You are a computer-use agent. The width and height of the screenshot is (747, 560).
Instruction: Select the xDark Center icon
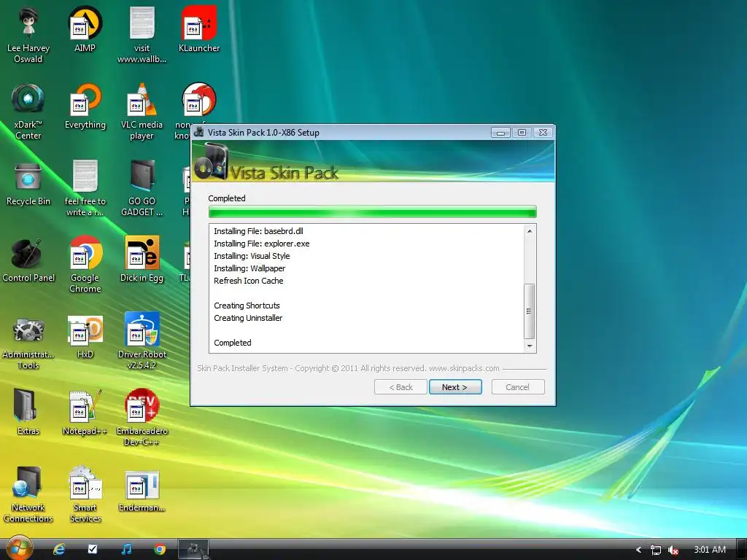point(28,112)
